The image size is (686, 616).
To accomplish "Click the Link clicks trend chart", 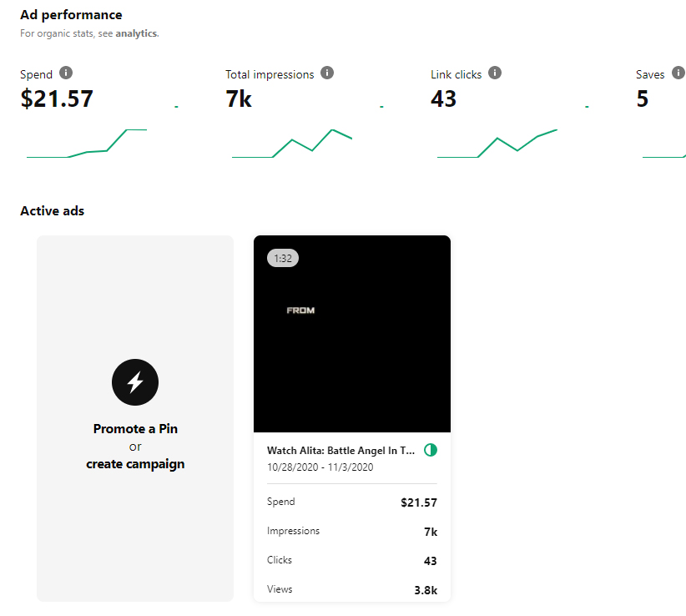I will click(497, 144).
